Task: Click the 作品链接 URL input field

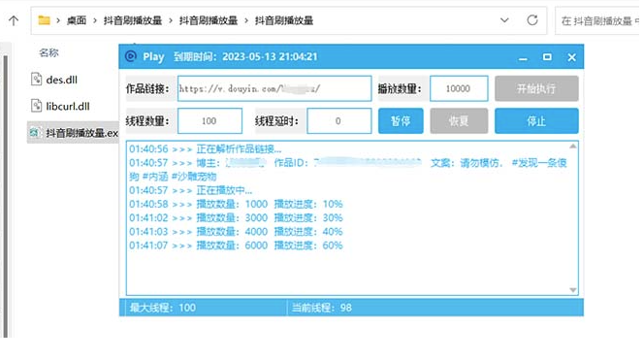Action: (274, 88)
